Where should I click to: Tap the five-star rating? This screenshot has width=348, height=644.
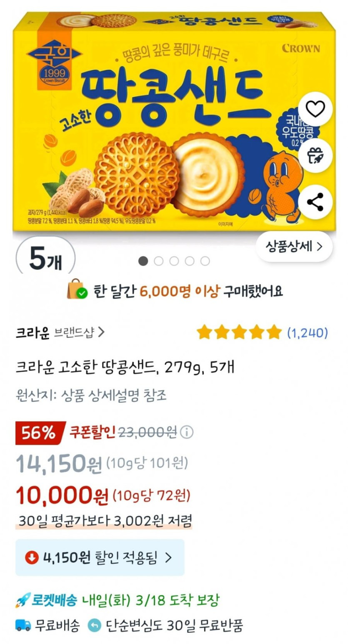239,332
